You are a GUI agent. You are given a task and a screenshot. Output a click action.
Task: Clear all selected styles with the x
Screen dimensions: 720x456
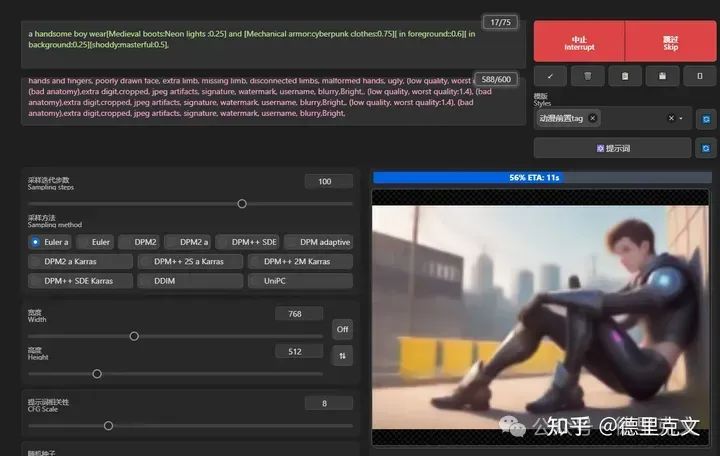click(671, 118)
